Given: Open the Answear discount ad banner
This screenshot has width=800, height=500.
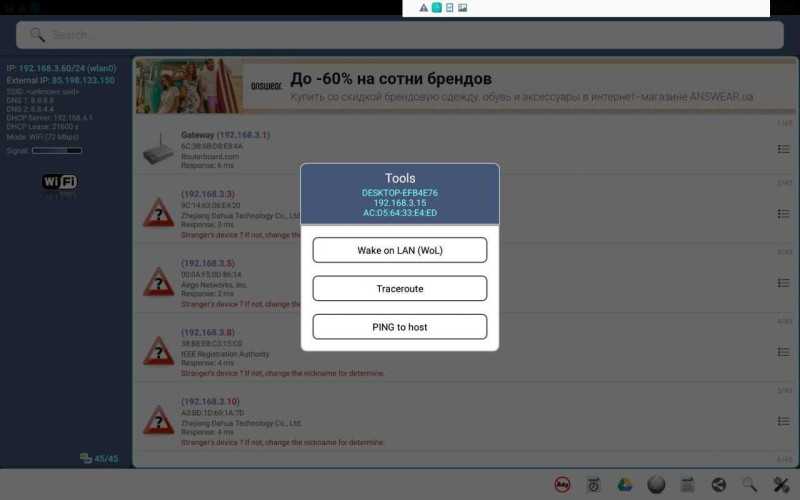Looking at the screenshot, I should [x=465, y=86].
